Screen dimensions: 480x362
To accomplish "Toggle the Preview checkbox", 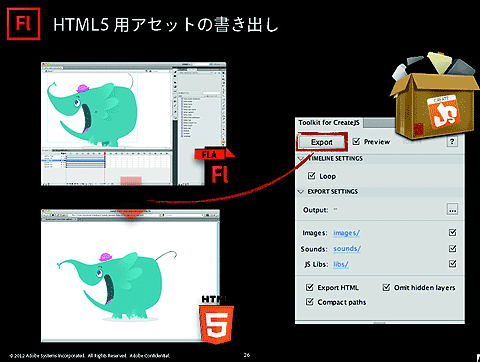I will pyautogui.click(x=356, y=142).
